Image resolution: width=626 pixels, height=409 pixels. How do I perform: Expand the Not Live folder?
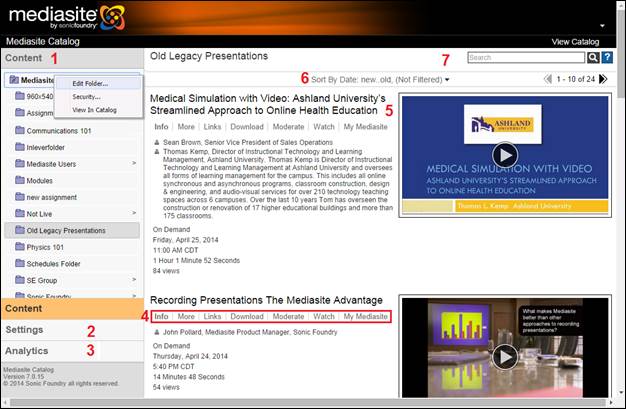[134, 213]
